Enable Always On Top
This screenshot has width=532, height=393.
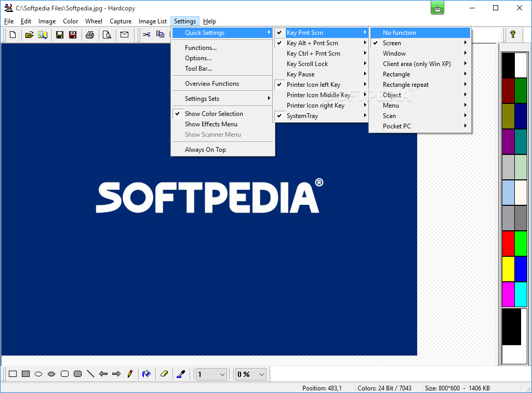point(222,150)
